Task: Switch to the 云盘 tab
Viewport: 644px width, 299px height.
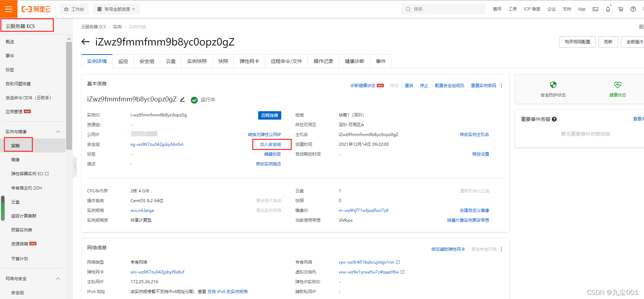Action: pyautogui.click(x=171, y=61)
